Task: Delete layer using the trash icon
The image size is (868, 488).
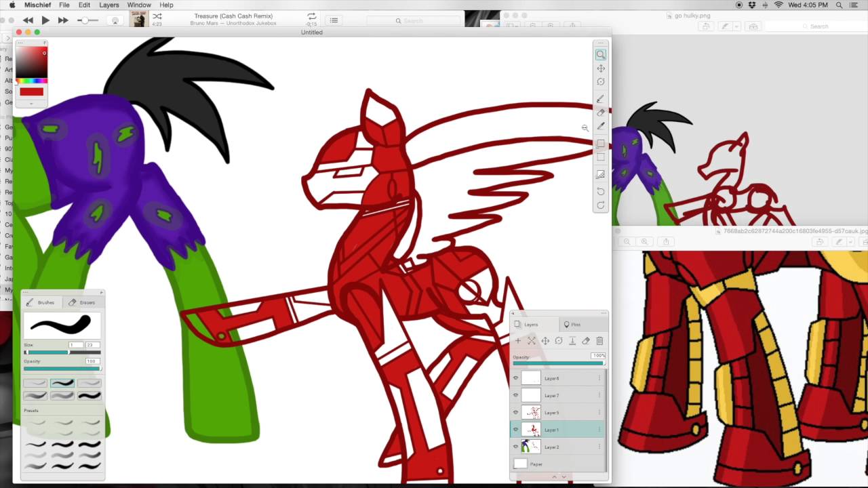Action: coord(599,341)
